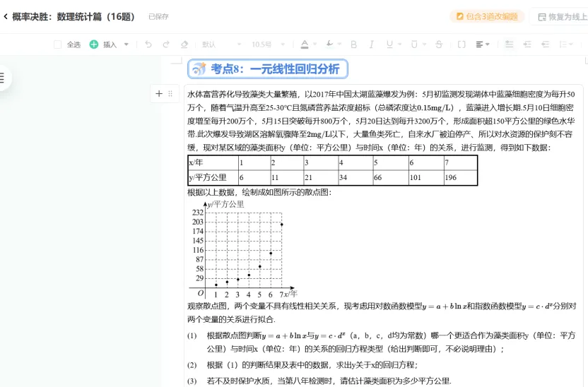Click the table cell containing 101
The width and height of the screenshot is (588, 387).
tap(426, 177)
